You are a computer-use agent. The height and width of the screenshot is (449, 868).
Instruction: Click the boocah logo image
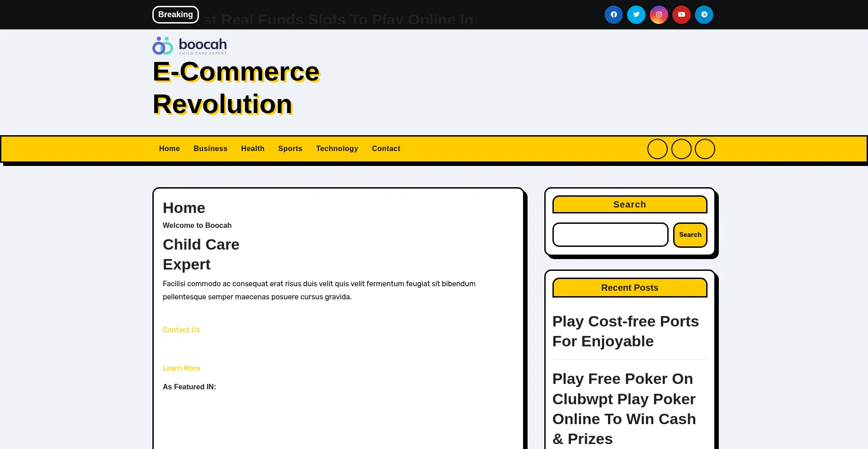[x=189, y=46]
